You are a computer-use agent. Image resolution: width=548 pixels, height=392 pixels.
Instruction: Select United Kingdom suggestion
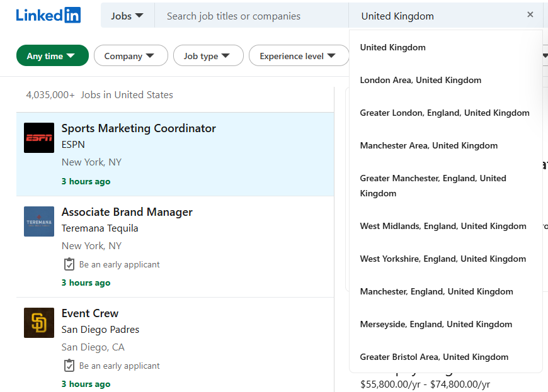tap(445, 47)
